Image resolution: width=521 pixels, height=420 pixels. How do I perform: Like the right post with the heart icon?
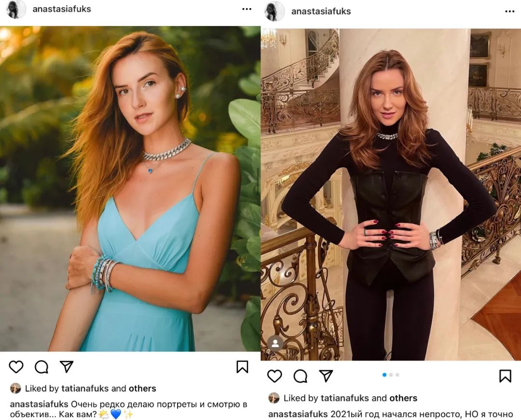(274, 376)
